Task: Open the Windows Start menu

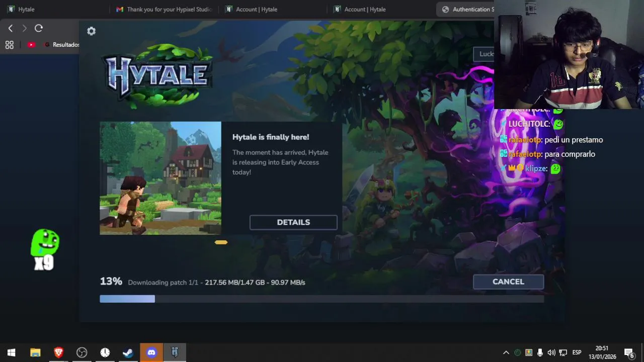Action: [x=11, y=353]
